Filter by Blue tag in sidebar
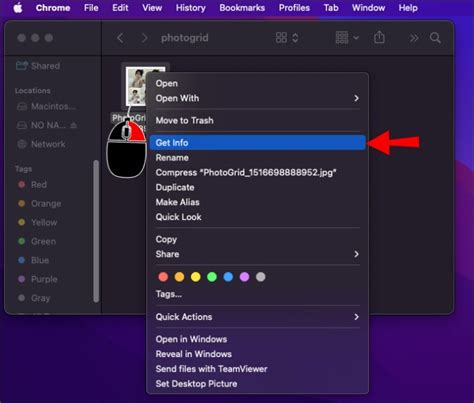Image resolution: width=474 pixels, height=403 pixels. pos(33,260)
